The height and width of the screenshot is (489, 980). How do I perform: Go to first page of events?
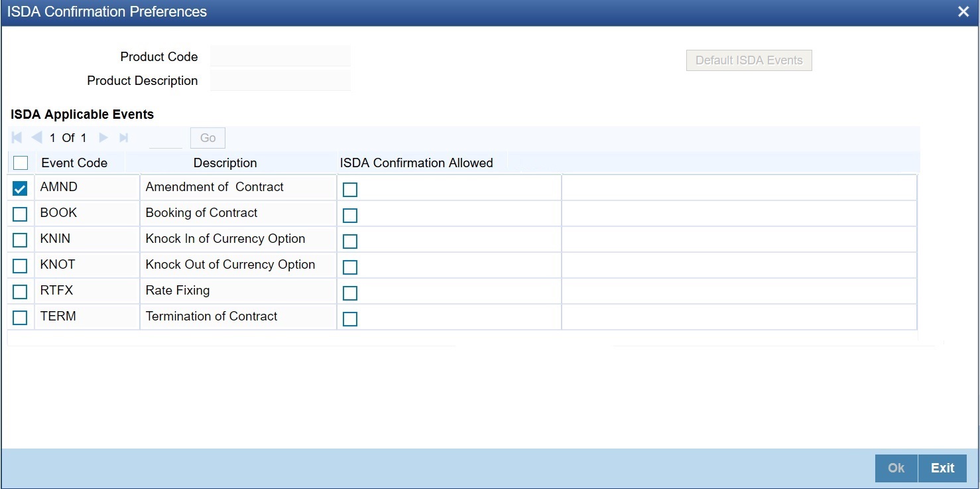click(17, 138)
